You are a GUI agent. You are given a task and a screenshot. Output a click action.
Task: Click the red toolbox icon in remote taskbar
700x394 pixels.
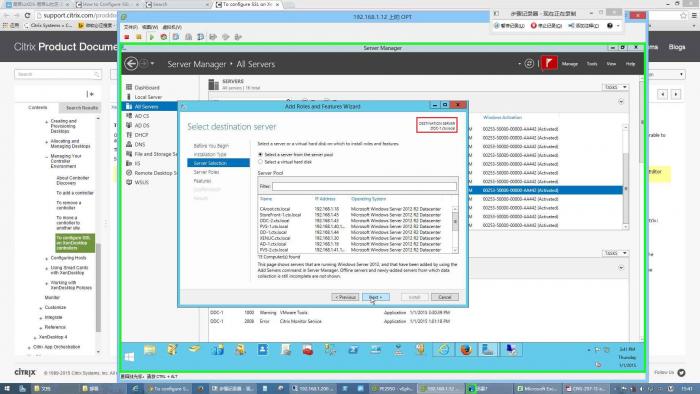click(x=308, y=350)
